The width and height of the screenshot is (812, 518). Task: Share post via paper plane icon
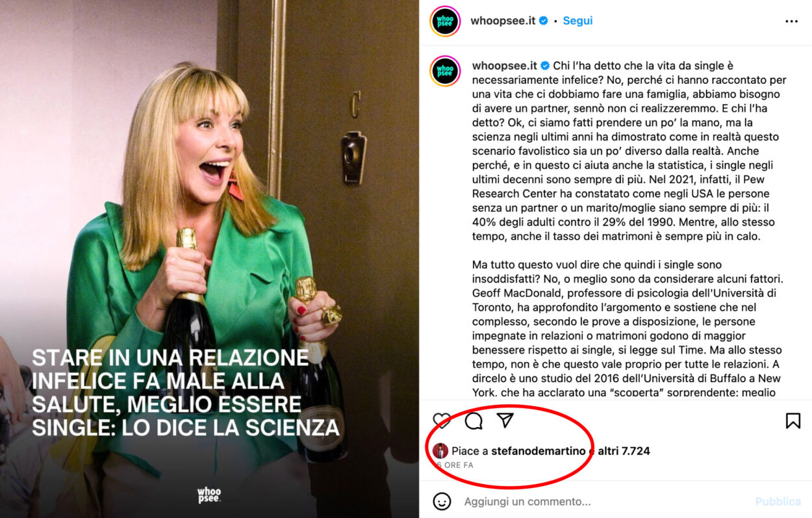[505, 421]
